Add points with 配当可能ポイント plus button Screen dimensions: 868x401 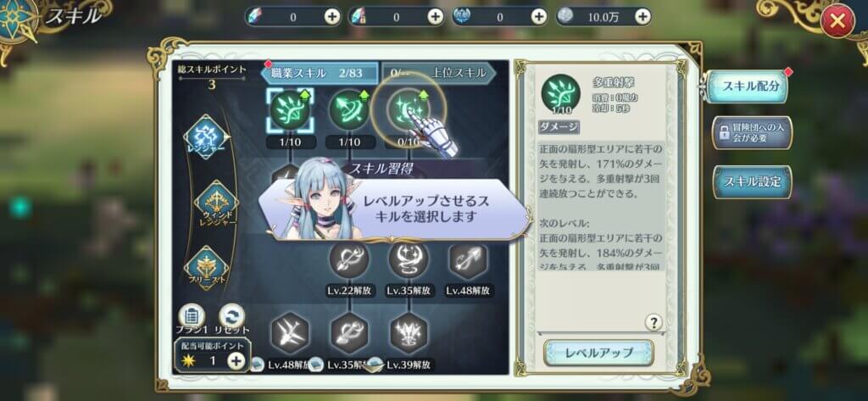[236, 361]
